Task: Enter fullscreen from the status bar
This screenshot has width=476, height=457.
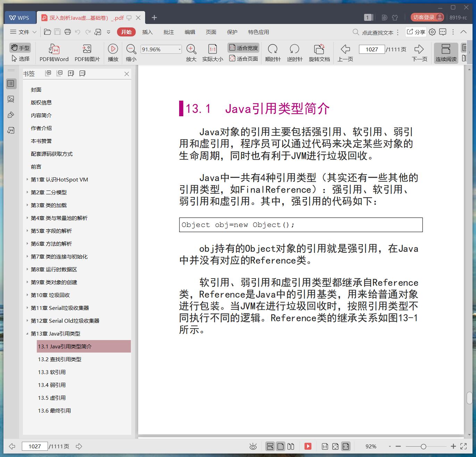Action: click(464, 446)
